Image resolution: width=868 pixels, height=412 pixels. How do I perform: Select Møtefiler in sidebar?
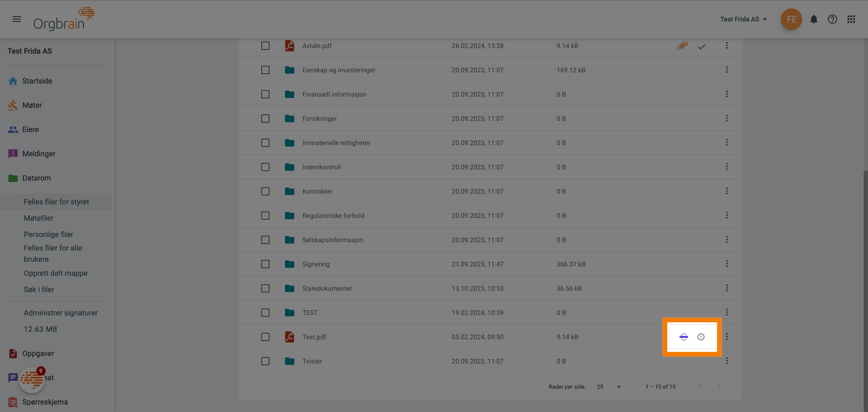pyautogui.click(x=39, y=218)
